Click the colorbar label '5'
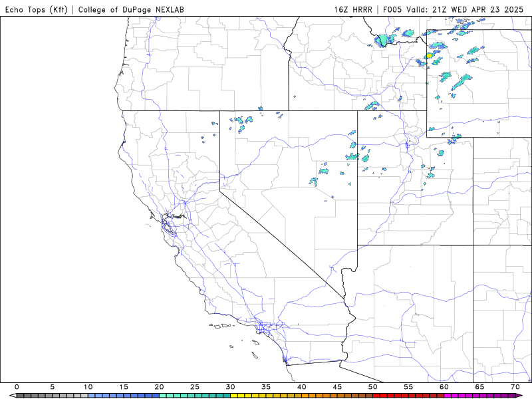 pos(53,387)
